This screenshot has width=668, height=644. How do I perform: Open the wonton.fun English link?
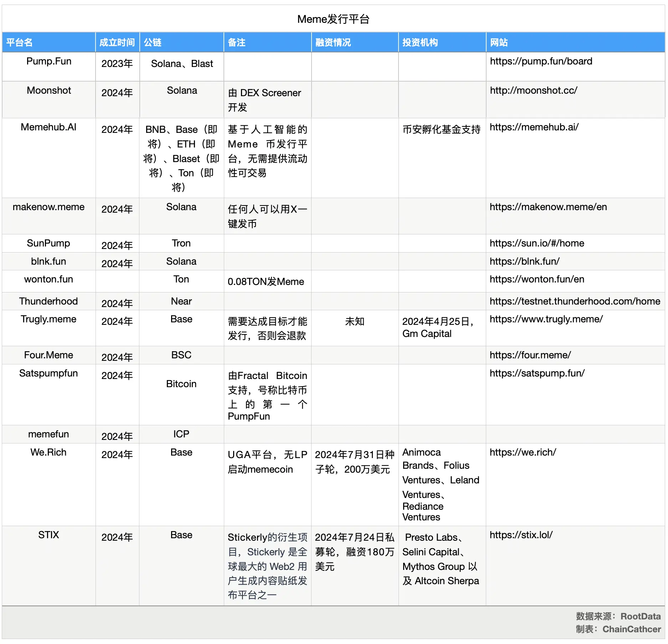click(537, 279)
